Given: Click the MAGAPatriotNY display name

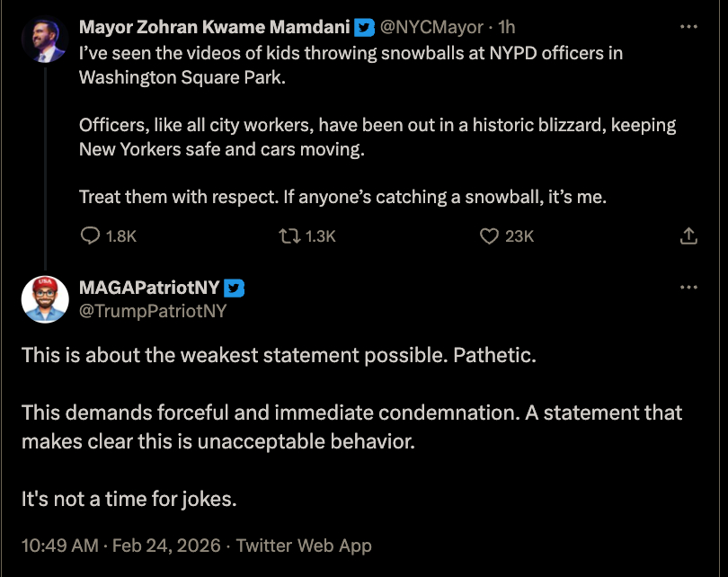Looking at the screenshot, I should click(x=149, y=288).
